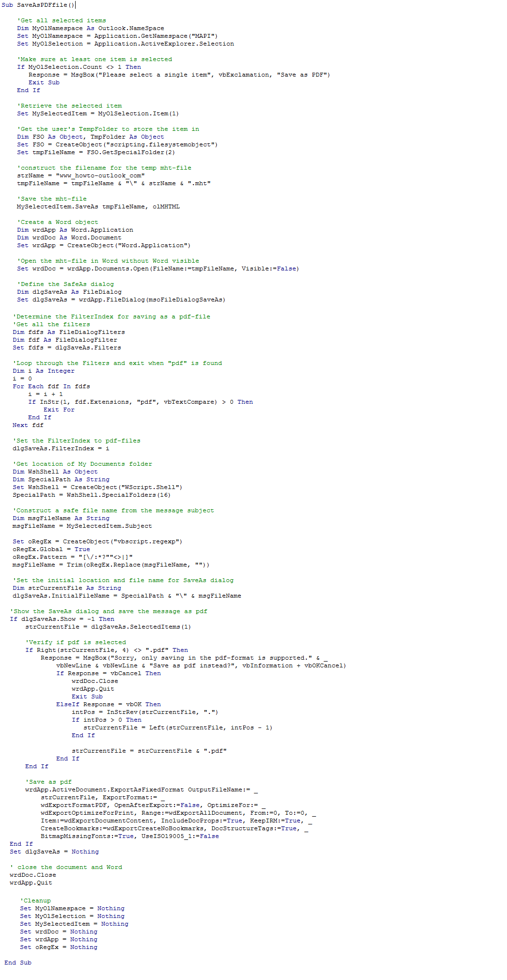Image resolution: width=507 pixels, height=980 pixels.
Task: Click the comment "'Loop through the Filters and exit when "pdf" is found"
Action: (x=117, y=363)
